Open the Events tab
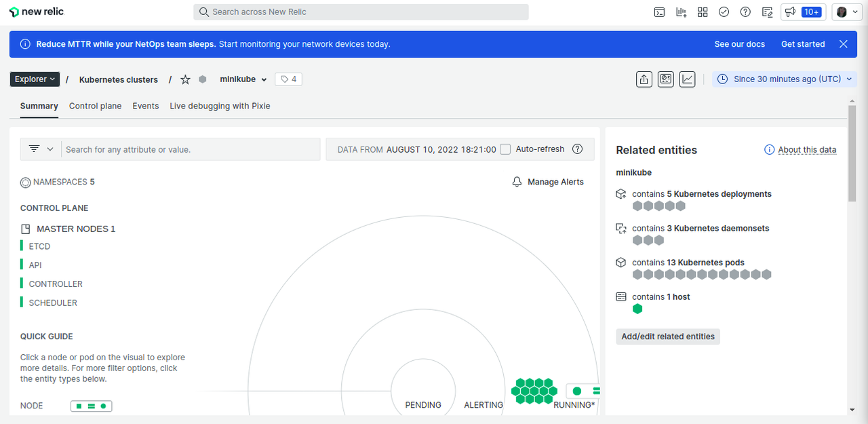This screenshot has height=424, width=868. coord(146,106)
